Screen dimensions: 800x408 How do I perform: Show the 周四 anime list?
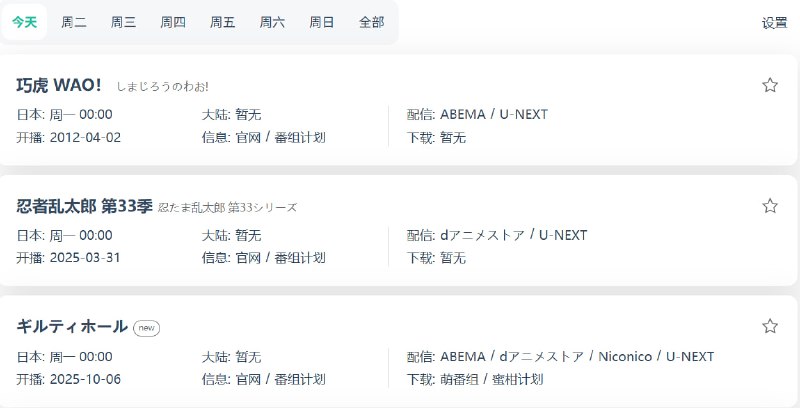[173, 22]
